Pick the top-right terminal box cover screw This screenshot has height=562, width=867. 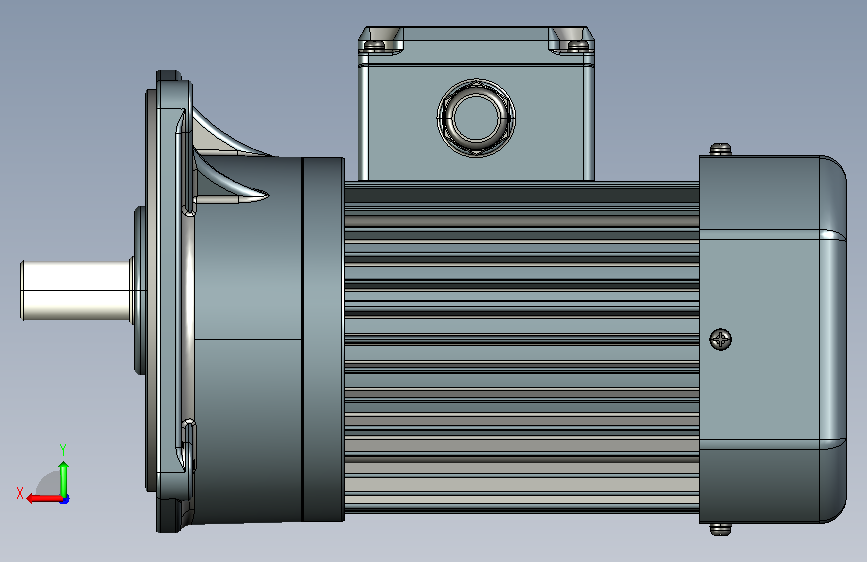tap(578, 44)
